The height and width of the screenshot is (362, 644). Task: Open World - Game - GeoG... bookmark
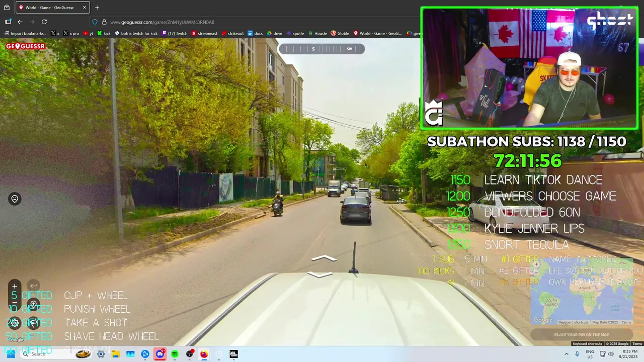(x=377, y=34)
